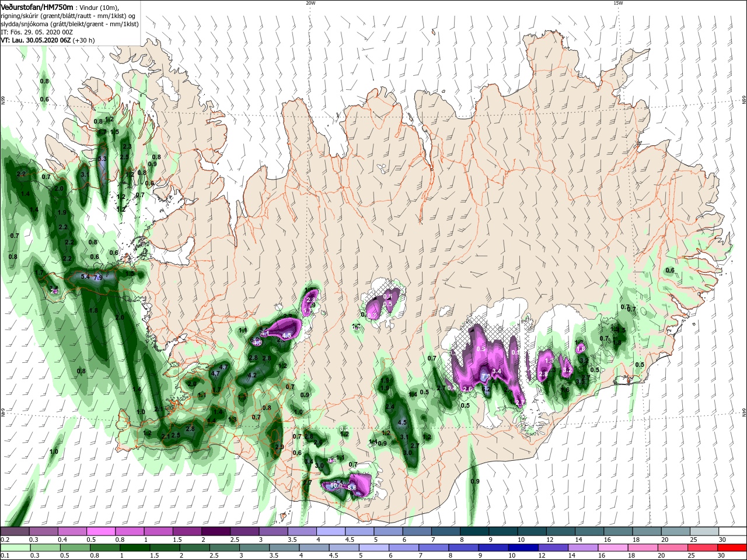Select bright magenta swatch between 0.5 and 0.8, top row
Viewport: 747px width, 560px height.
coord(101,531)
